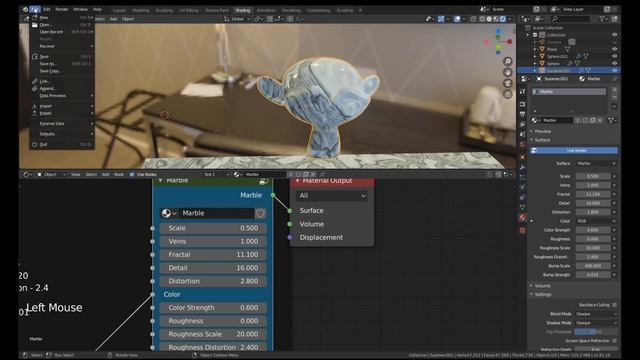640x360 pixels.
Task: Open the Window menu
Action: 80,9
